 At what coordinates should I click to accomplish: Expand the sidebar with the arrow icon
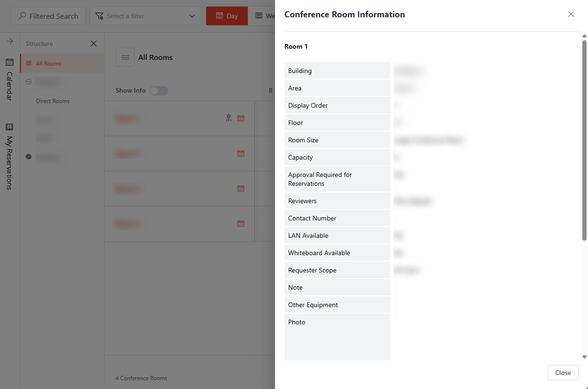pos(9,42)
